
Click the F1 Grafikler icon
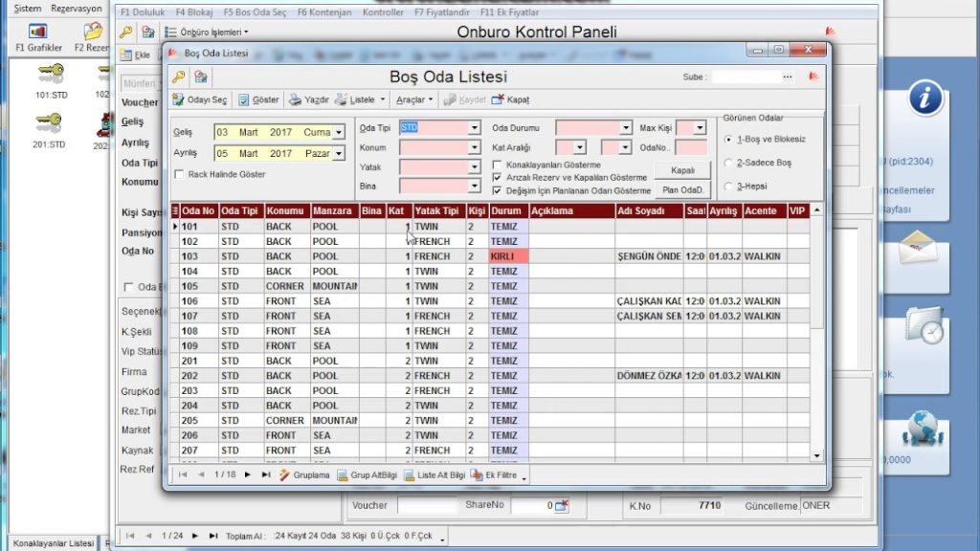(x=38, y=33)
